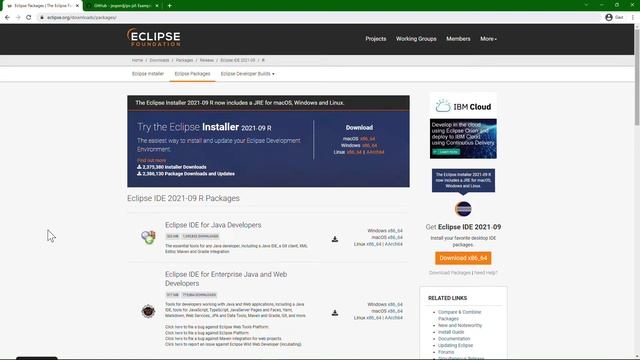Open Eclipse IDE for Java Developers title
This screenshot has width=640, height=360.
[x=213, y=225]
